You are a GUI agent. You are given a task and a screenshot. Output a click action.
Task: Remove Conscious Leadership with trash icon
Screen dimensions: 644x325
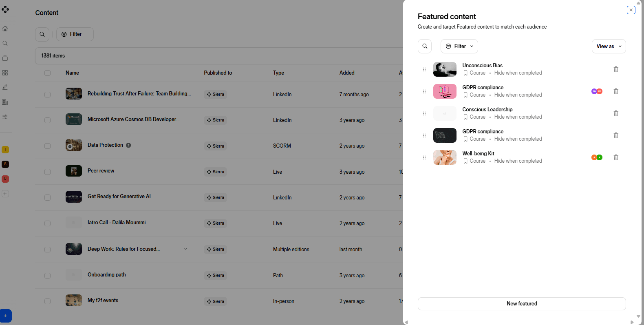616,113
